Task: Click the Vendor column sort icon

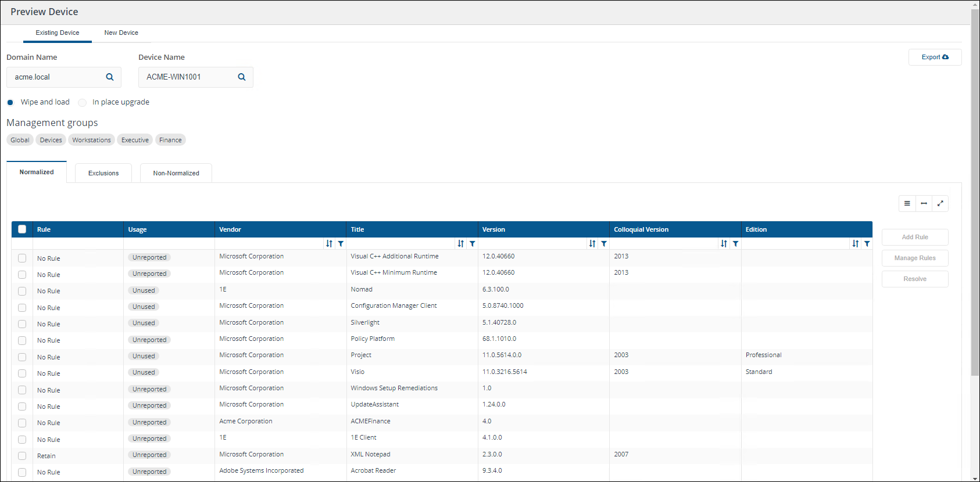Action: [329, 244]
